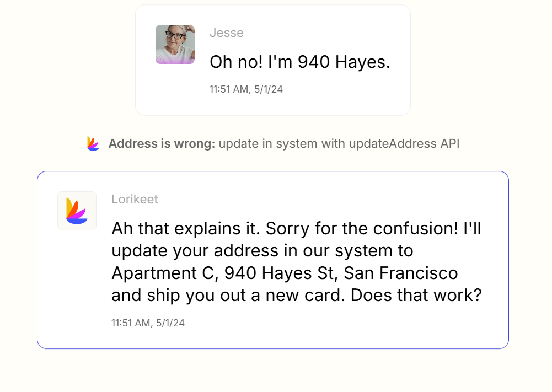Click '940 Hayes.' in Jesse's message

344,62
